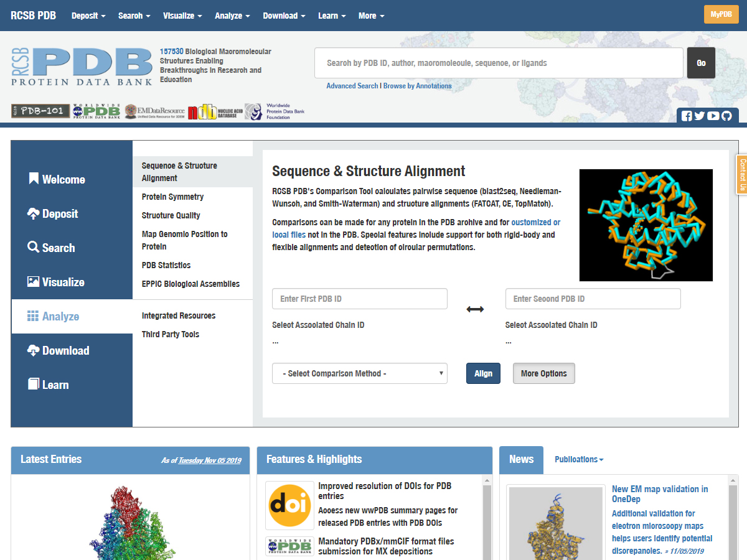Viewport: 747px width, 560px height.
Task: Open the Deposit menu in top navbar
Action: coord(88,16)
